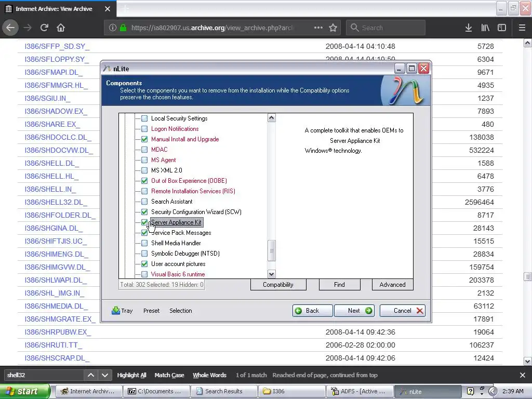Switch to I386 folder taskbar window
532x399 pixels.
pyautogui.click(x=291, y=391)
